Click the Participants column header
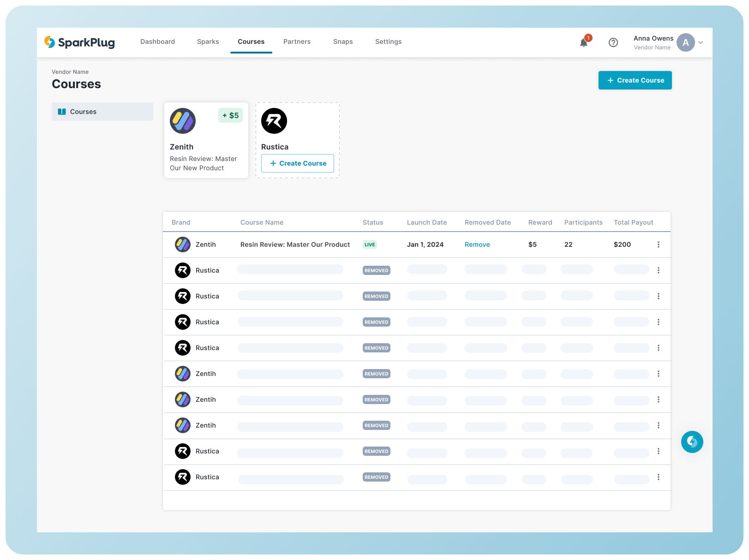This screenshot has height=560, width=749. tap(583, 222)
